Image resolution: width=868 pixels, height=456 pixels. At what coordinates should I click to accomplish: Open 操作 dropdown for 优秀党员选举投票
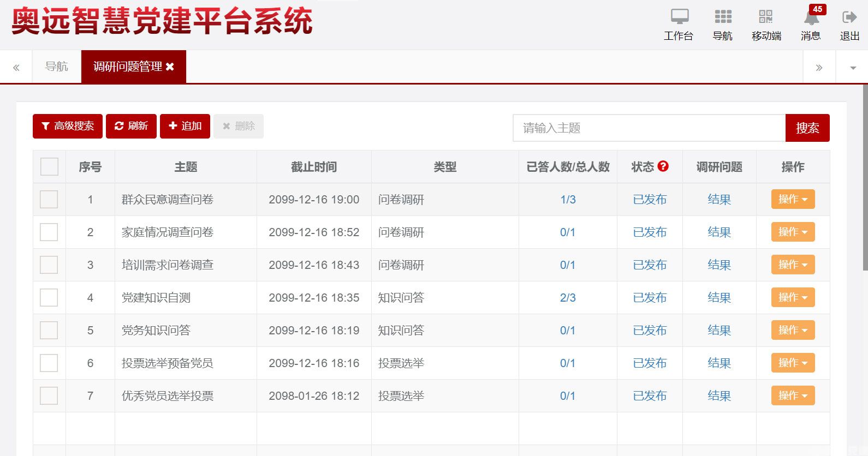point(793,395)
